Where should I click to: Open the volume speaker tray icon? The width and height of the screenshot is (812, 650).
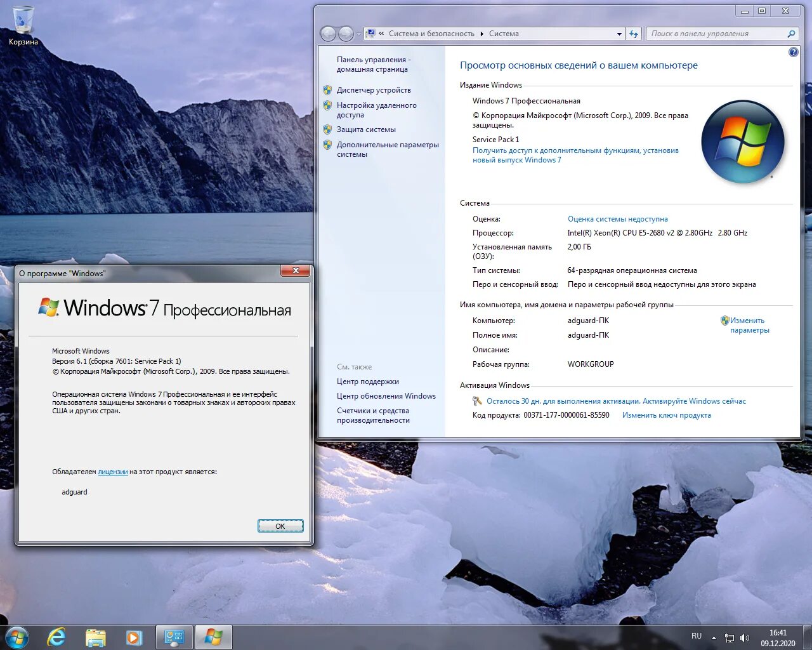tap(745, 638)
